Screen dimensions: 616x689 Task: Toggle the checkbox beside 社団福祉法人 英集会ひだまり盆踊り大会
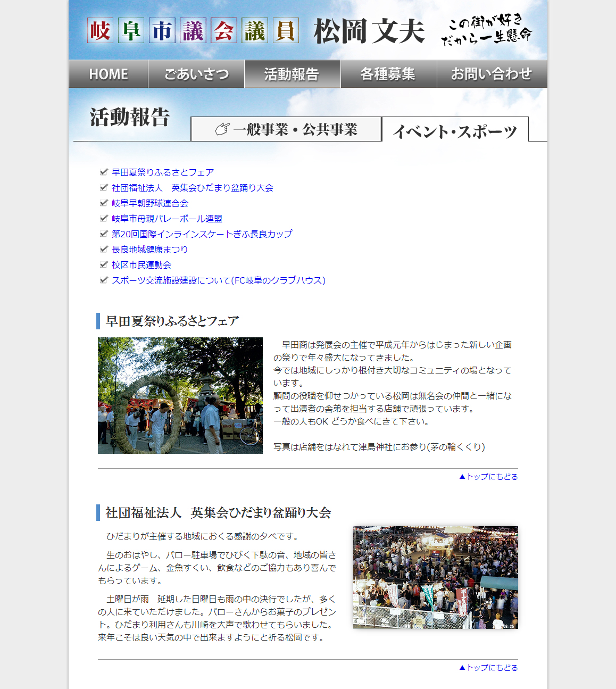point(103,187)
